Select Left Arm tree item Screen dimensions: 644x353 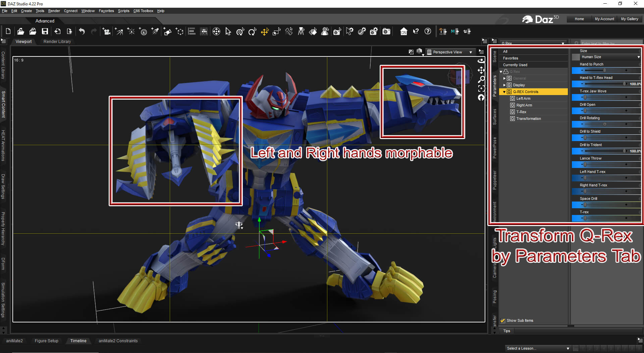523,98
